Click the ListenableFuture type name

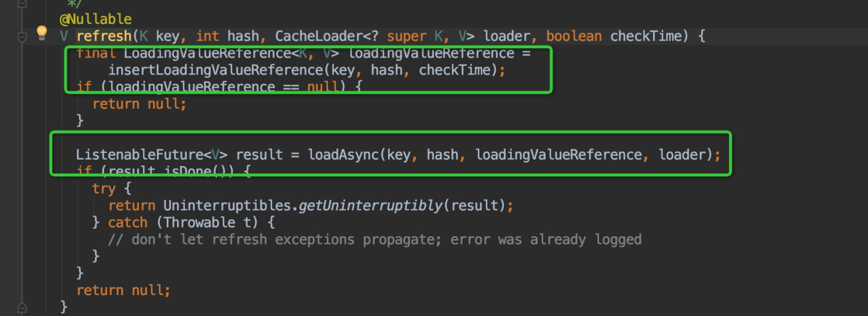point(140,155)
